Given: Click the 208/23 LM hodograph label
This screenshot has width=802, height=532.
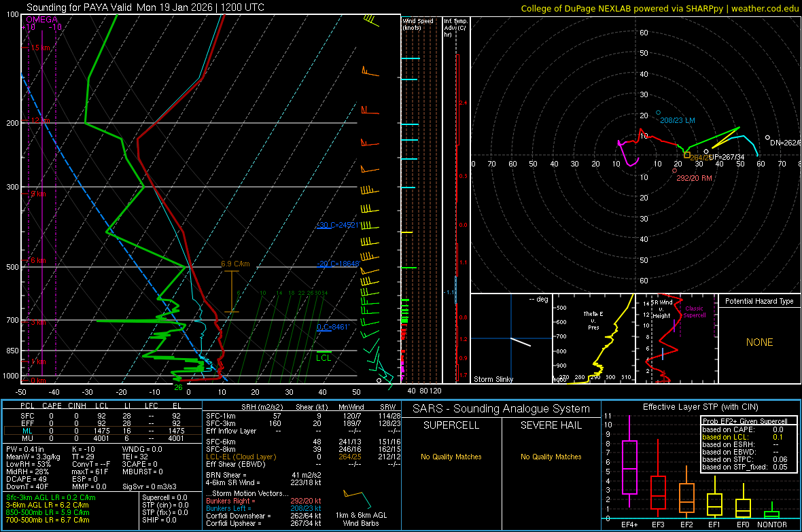Looking at the screenshot, I should click(x=677, y=120).
